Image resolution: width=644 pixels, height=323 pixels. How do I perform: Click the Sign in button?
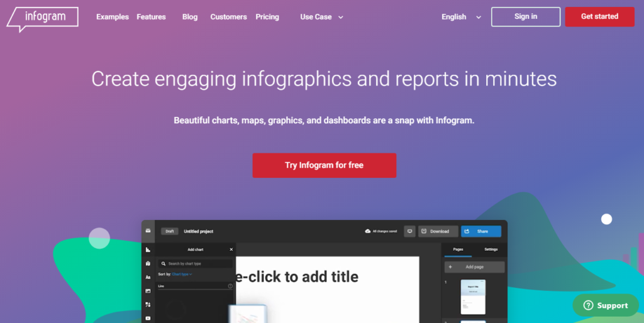coord(526,17)
